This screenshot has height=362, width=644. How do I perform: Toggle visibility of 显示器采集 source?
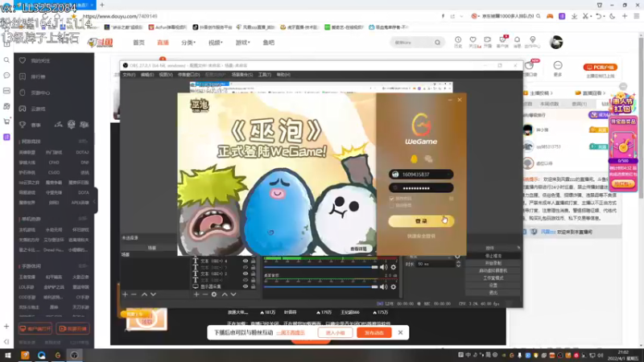click(246, 286)
